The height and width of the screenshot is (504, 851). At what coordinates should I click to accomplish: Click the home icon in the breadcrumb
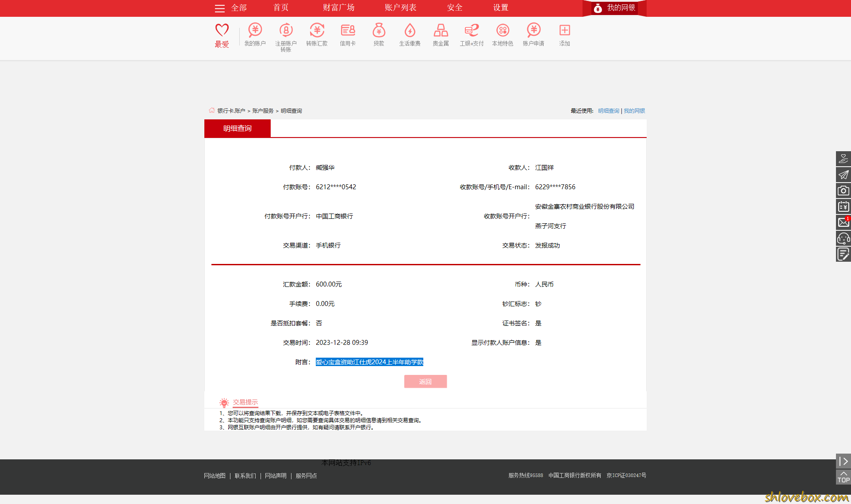212,111
